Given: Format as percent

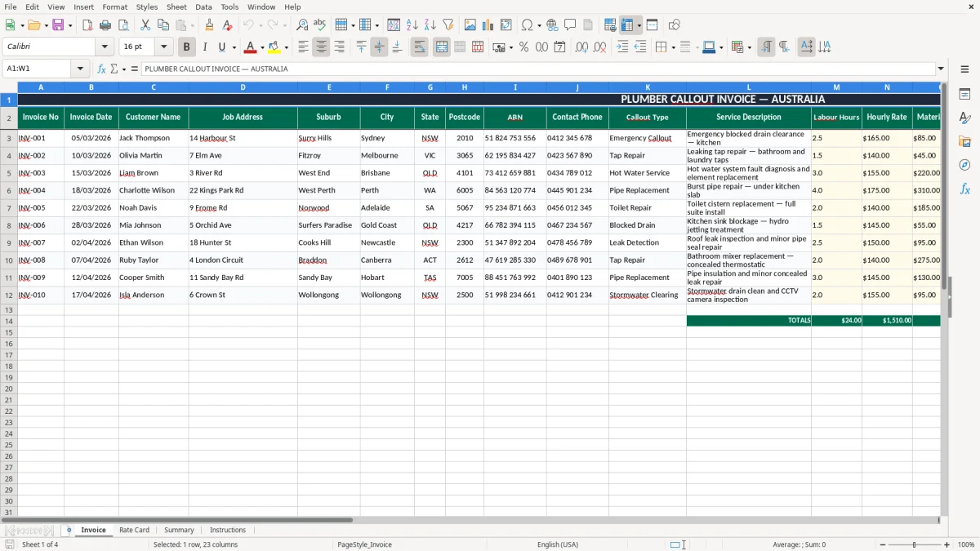Looking at the screenshot, I should click(x=523, y=47).
